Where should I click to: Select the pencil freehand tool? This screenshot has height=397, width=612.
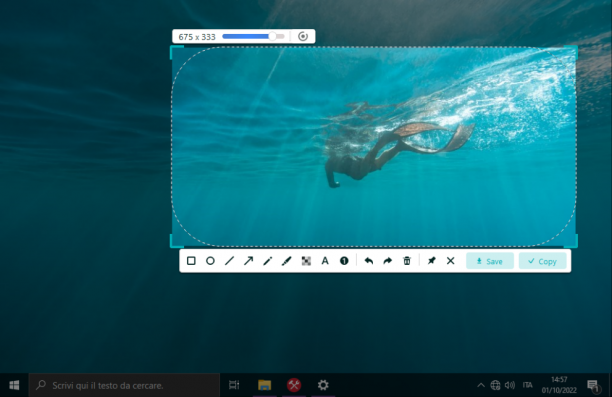pos(267,261)
